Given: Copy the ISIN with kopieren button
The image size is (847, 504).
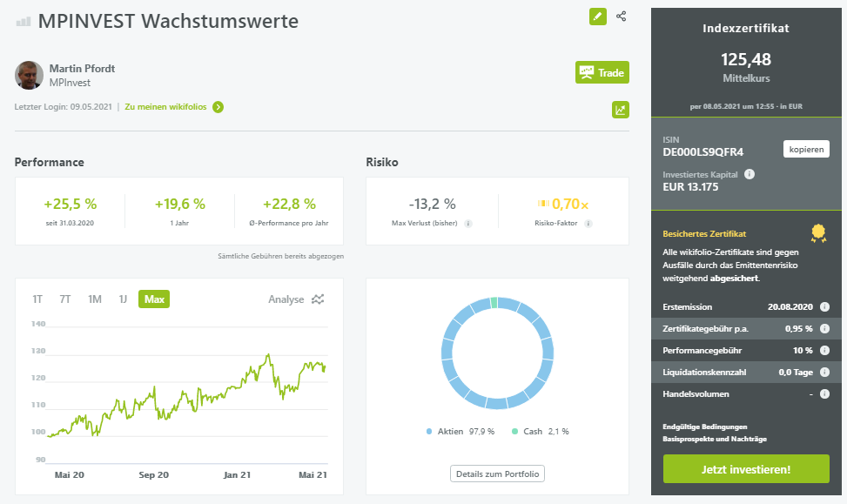Looking at the screenshot, I should click(806, 149).
